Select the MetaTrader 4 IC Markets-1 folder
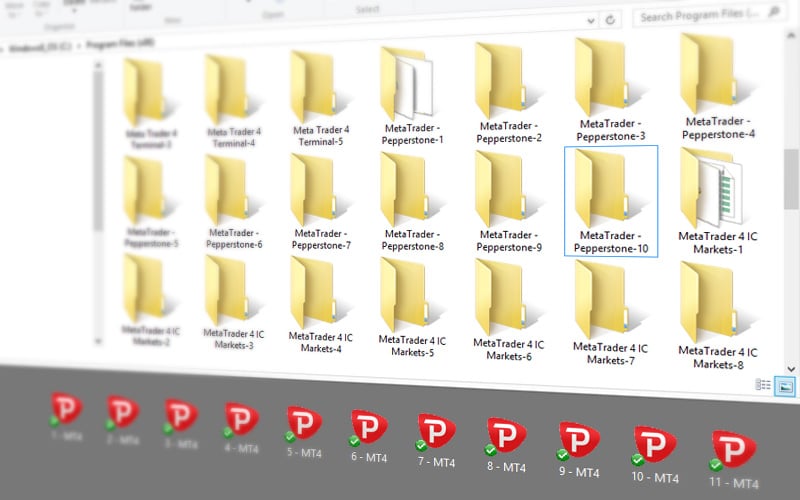The height and width of the screenshot is (500, 800). (x=718, y=202)
